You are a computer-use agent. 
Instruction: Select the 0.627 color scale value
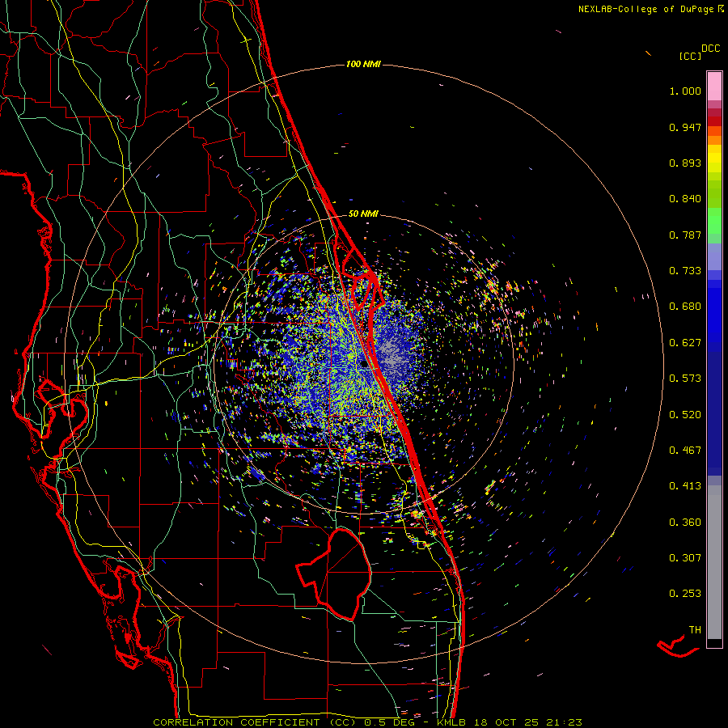point(685,343)
